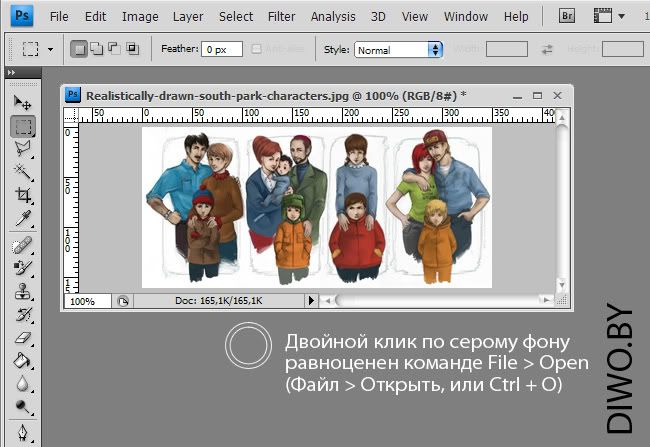
Task: Click the View Extras filmstrip icon
Action: 603,16
